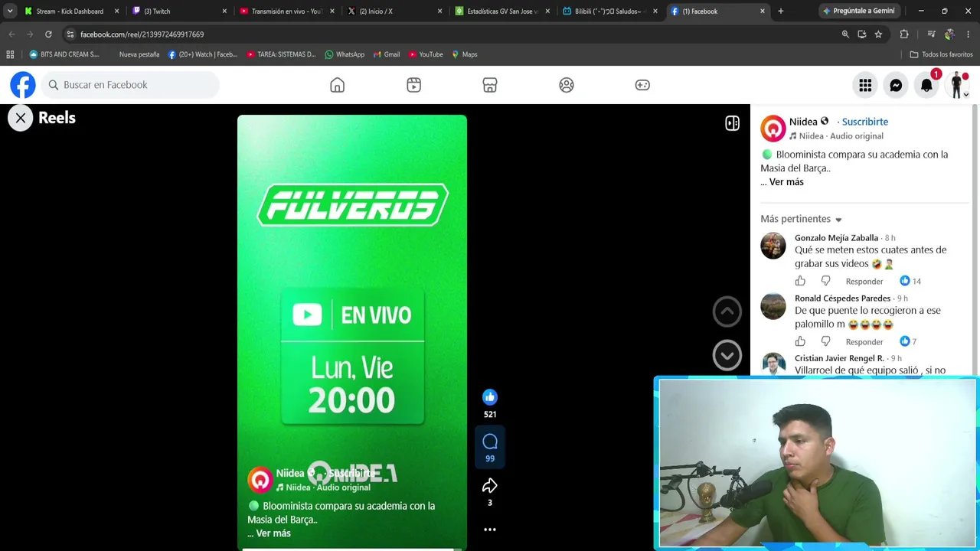Open the Marketplace storefront icon
Screen dimensions: 980x551
pyautogui.click(x=490, y=85)
